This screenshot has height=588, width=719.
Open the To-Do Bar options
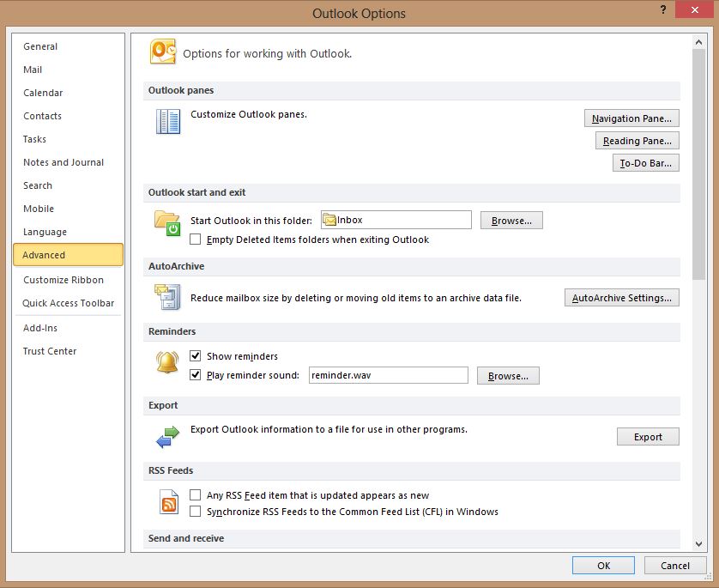[645, 163]
